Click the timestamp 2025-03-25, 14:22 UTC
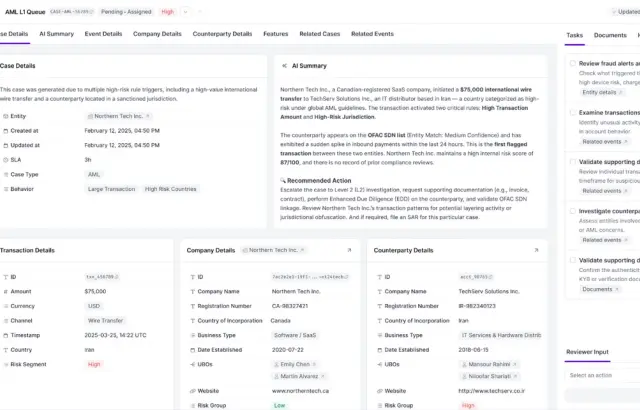640x410 pixels. 115,335
